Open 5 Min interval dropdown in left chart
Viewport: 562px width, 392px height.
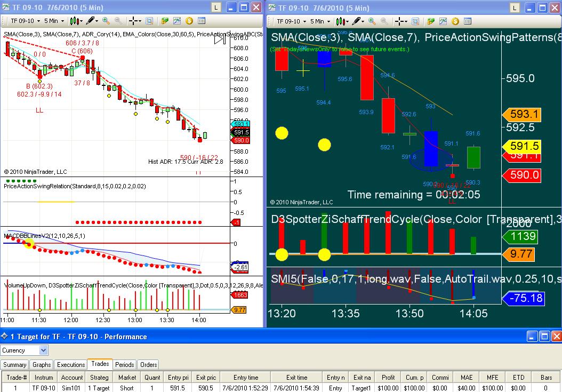point(54,21)
